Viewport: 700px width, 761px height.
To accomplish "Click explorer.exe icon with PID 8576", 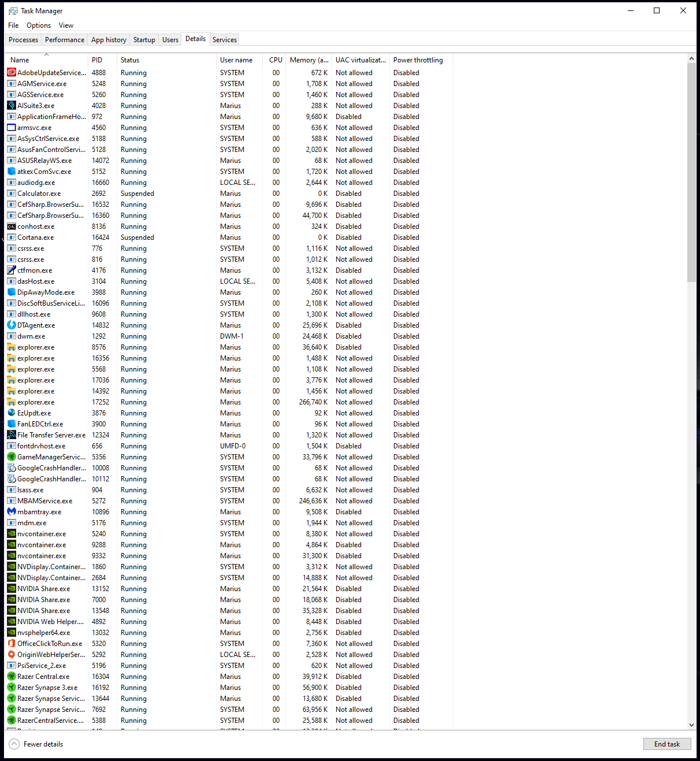I will point(12,347).
